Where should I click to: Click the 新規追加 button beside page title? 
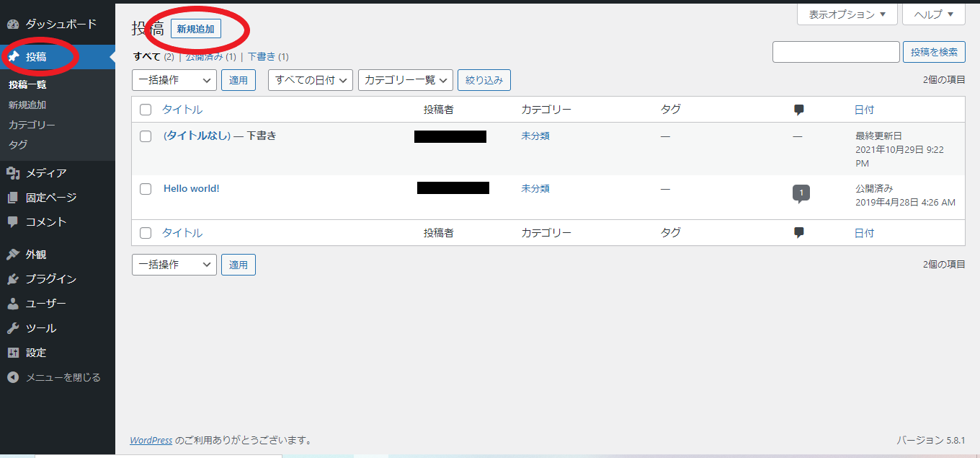195,29
